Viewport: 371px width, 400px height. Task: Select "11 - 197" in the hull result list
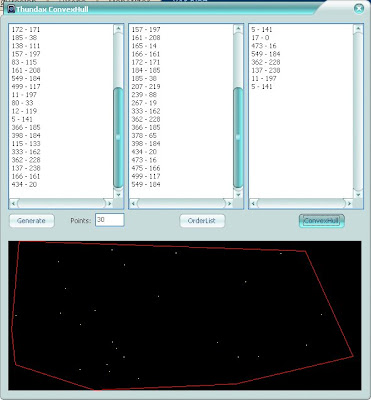coord(264,78)
